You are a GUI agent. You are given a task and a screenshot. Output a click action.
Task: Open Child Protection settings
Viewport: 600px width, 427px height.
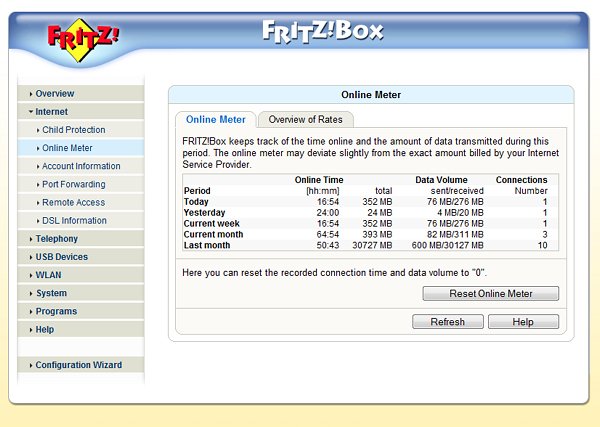[73, 130]
